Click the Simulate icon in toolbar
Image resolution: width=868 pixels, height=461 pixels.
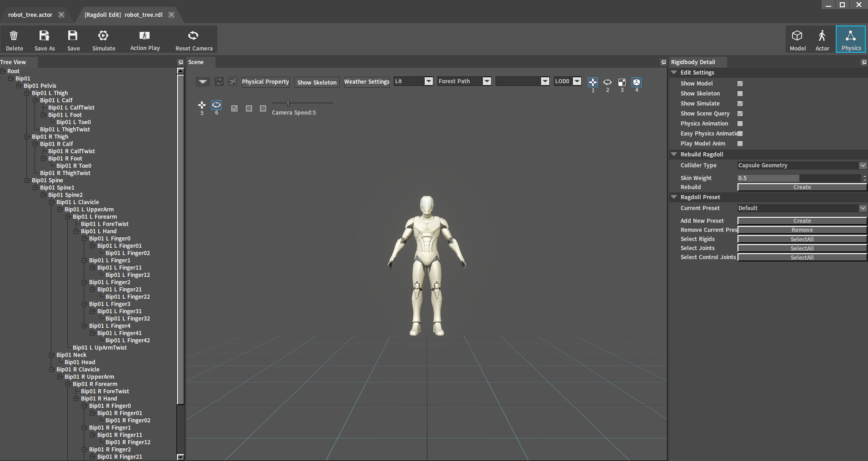coord(103,36)
